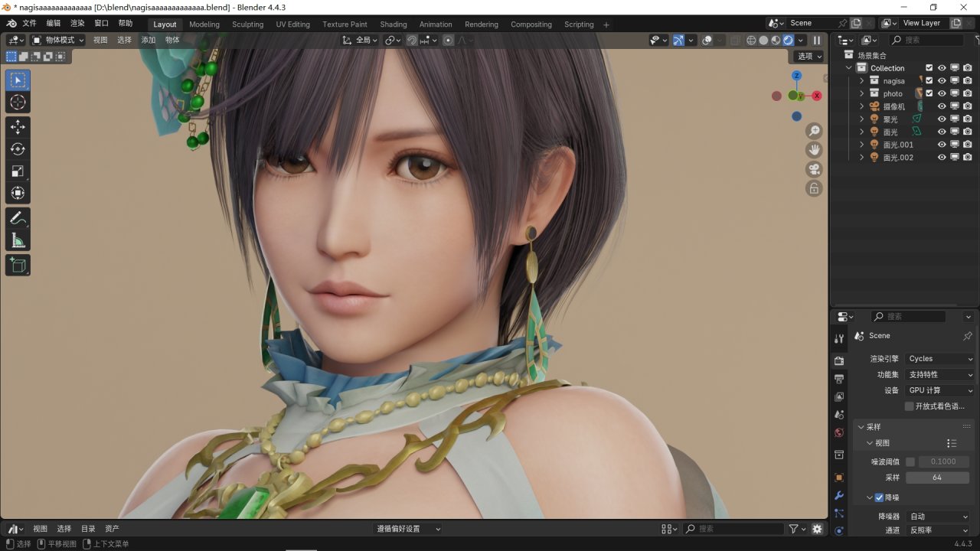Select rendered viewport shading

(x=788, y=41)
